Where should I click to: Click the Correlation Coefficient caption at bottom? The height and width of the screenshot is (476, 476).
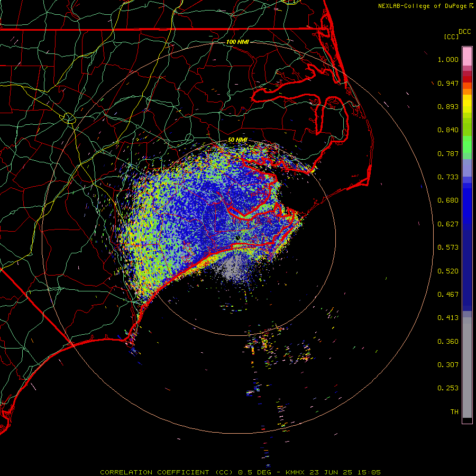(x=241, y=472)
